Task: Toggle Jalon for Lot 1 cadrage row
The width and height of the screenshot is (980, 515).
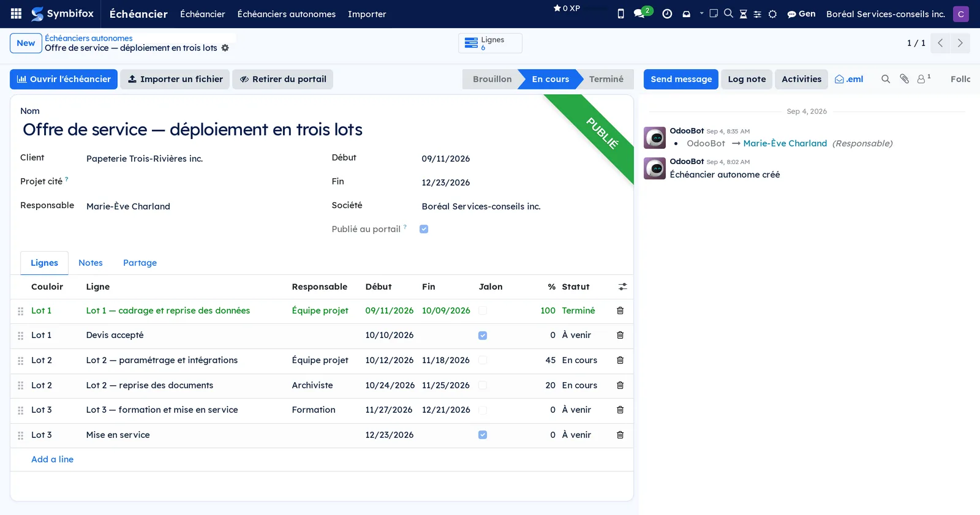Action: pyautogui.click(x=483, y=310)
